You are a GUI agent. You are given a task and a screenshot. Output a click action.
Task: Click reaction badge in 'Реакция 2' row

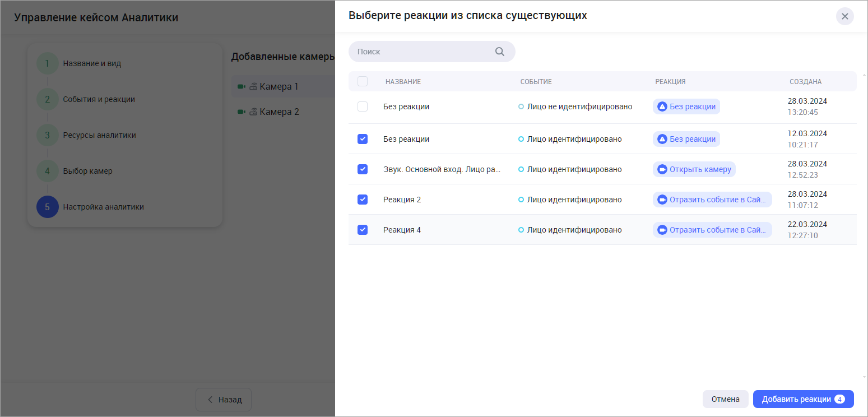pos(712,200)
